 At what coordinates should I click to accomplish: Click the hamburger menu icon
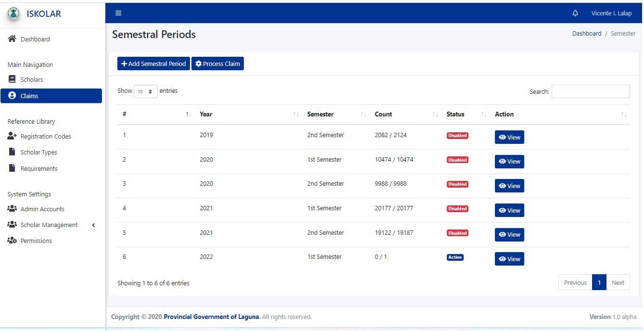118,13
